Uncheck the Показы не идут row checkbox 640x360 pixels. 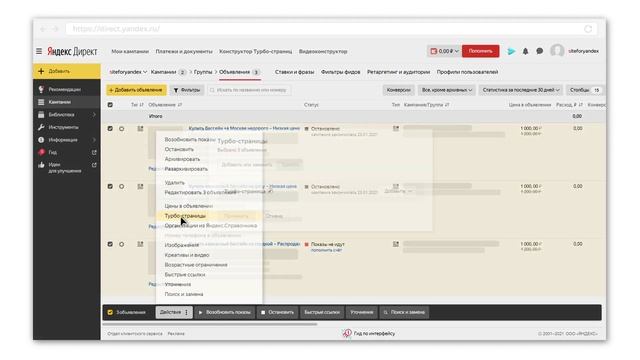110,244
